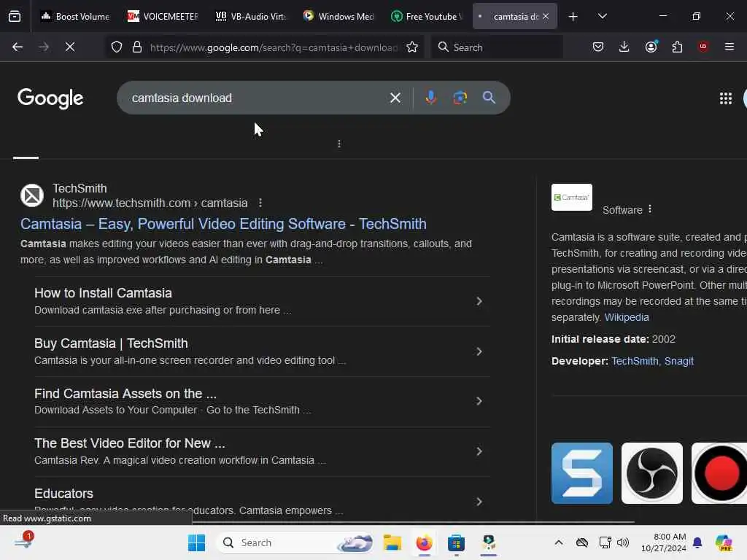Open the three-dot options below search bar
Viewport: 747px width, 560px height.
339,144
